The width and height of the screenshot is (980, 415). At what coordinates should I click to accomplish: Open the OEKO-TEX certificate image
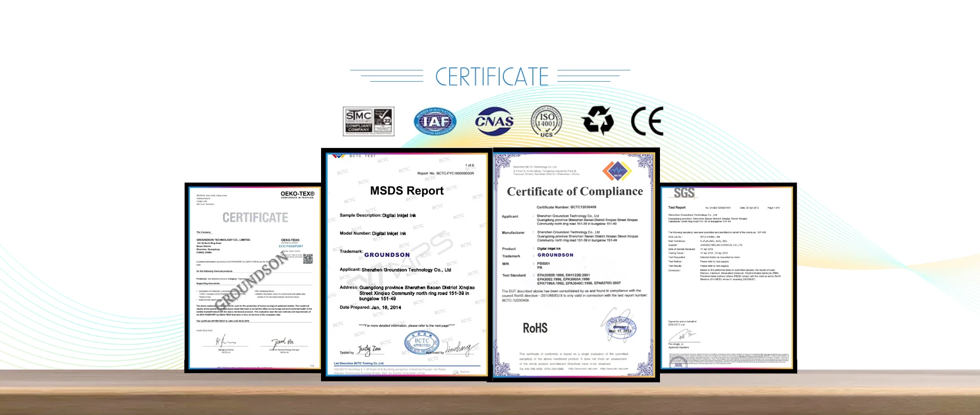253,278
